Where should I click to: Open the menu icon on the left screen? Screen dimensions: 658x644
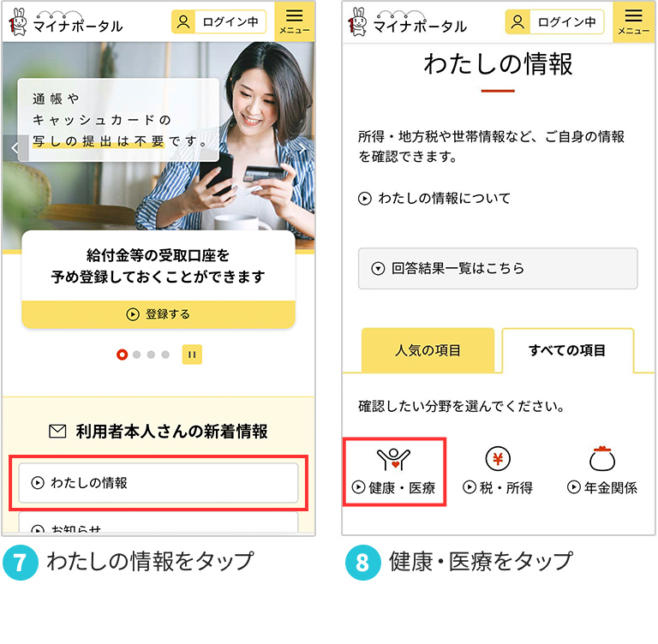(295, 21)
